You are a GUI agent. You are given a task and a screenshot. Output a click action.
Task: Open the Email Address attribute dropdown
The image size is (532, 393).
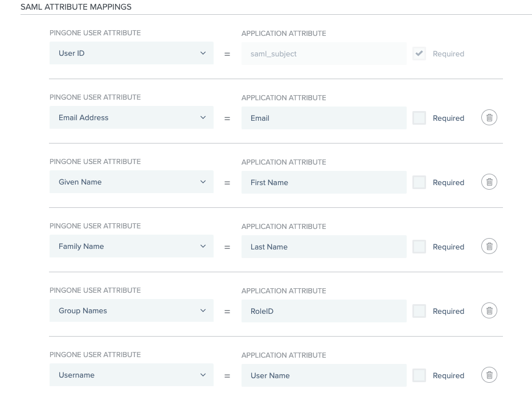(x=131, y=118)
